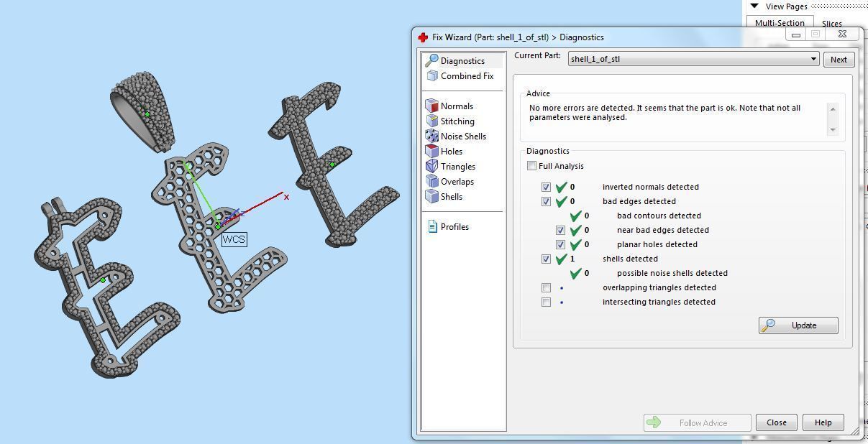Uncheck inverted normals detected checkbox
Screen dimensions: 868x444
point(546,187)
